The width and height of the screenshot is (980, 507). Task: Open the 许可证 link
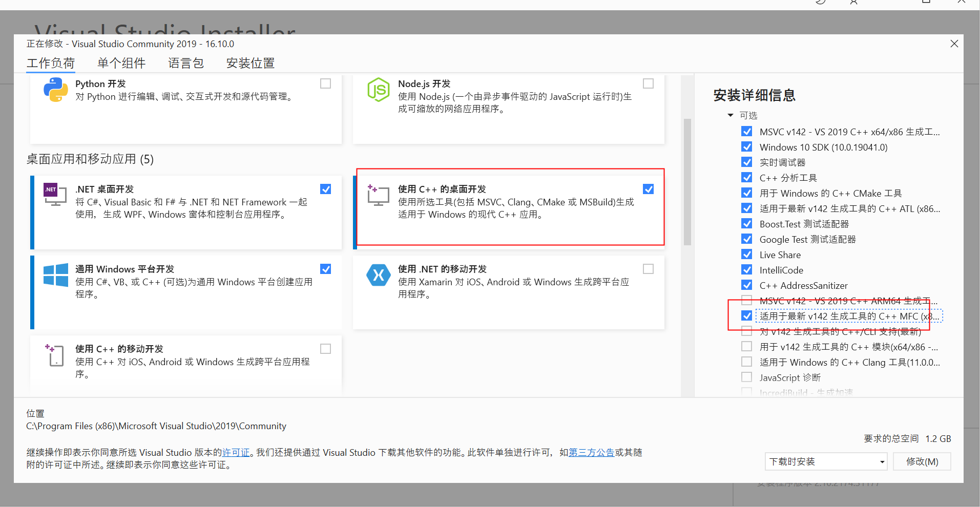pos(236,453)
